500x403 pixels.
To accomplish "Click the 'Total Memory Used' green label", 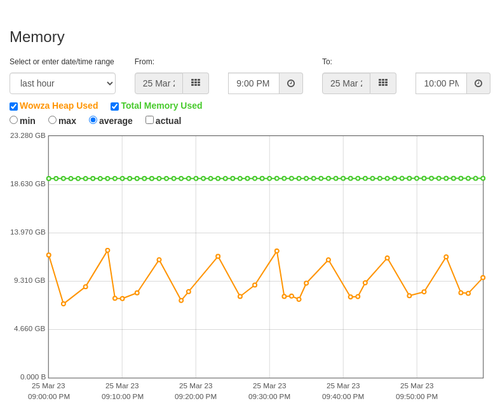I will click(162, 106).
